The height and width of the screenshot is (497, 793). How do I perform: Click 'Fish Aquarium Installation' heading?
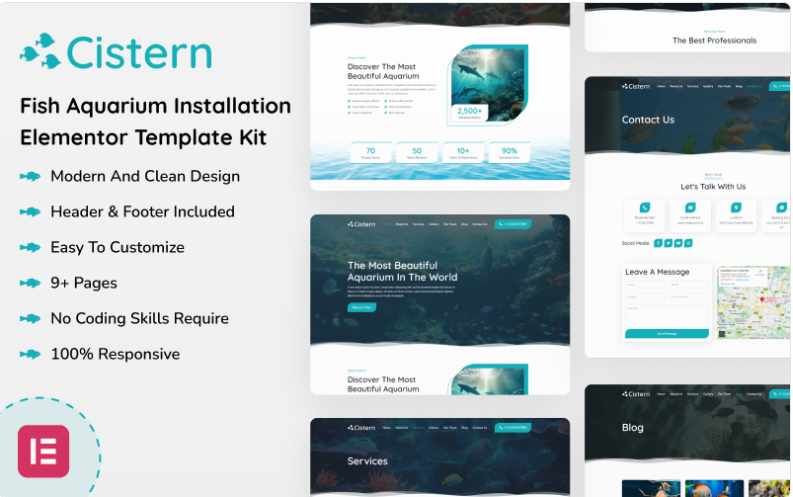(155, 106)
